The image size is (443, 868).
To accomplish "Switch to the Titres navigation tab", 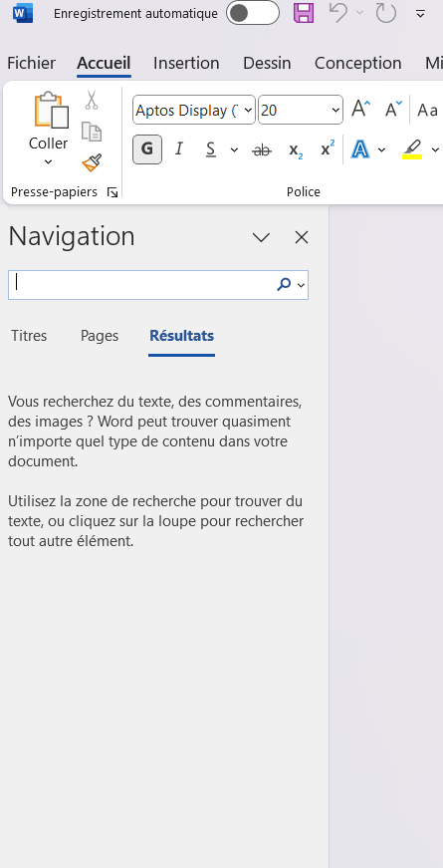I will [29, 336].
